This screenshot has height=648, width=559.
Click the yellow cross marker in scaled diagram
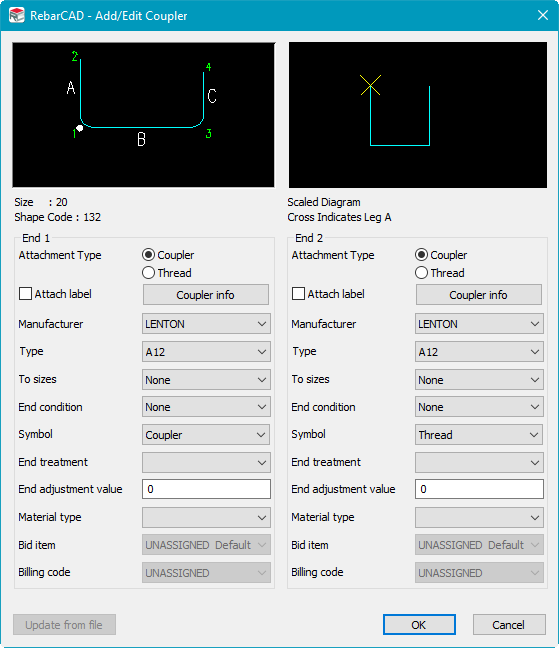[x=371, y=85]
